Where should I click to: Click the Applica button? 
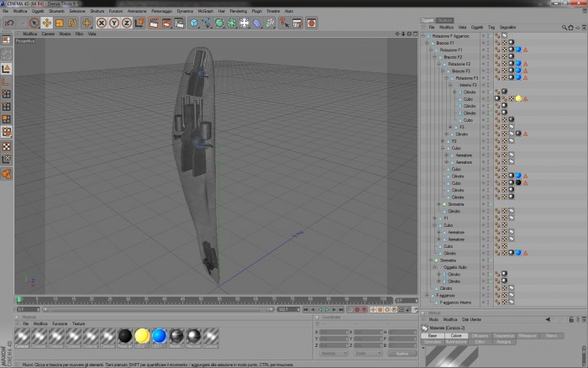pos(402,354)
